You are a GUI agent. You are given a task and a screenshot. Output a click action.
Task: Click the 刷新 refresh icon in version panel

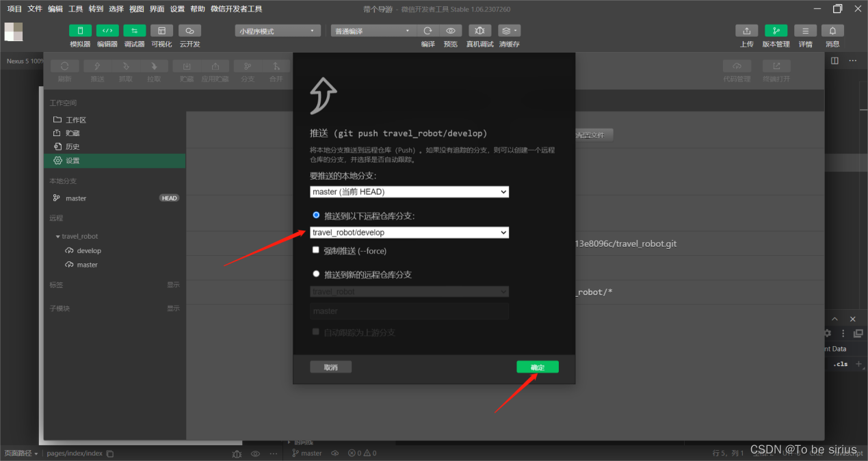point(64,66)
